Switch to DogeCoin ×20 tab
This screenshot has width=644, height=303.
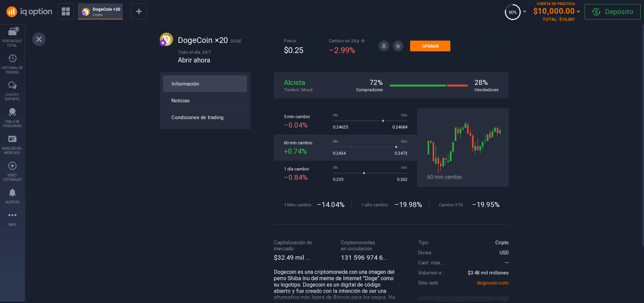(100, 11)
